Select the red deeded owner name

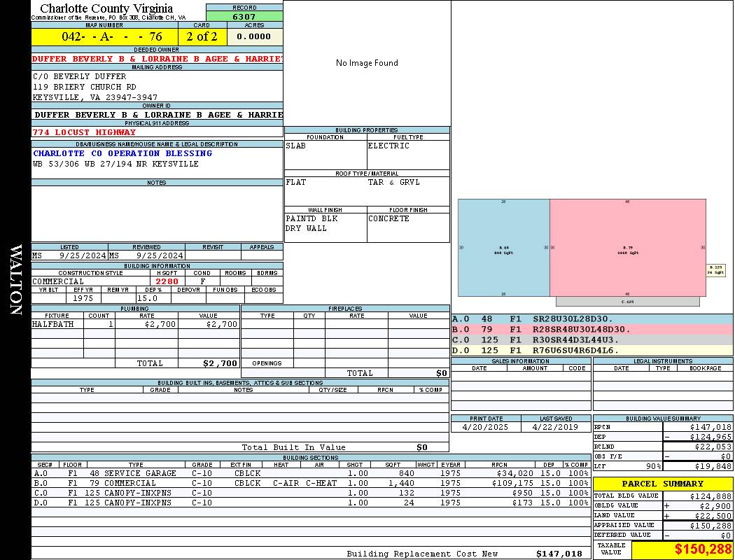(157, 59)
